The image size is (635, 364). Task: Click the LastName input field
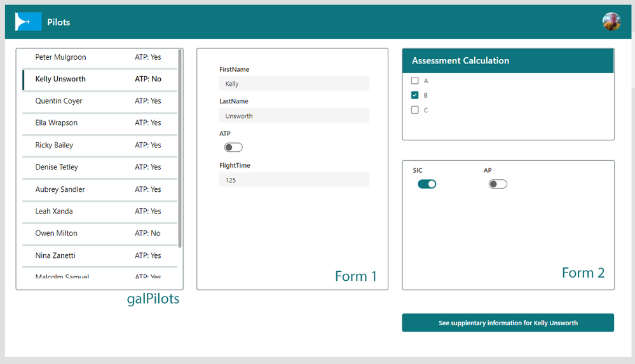click(x=294, y=116)
